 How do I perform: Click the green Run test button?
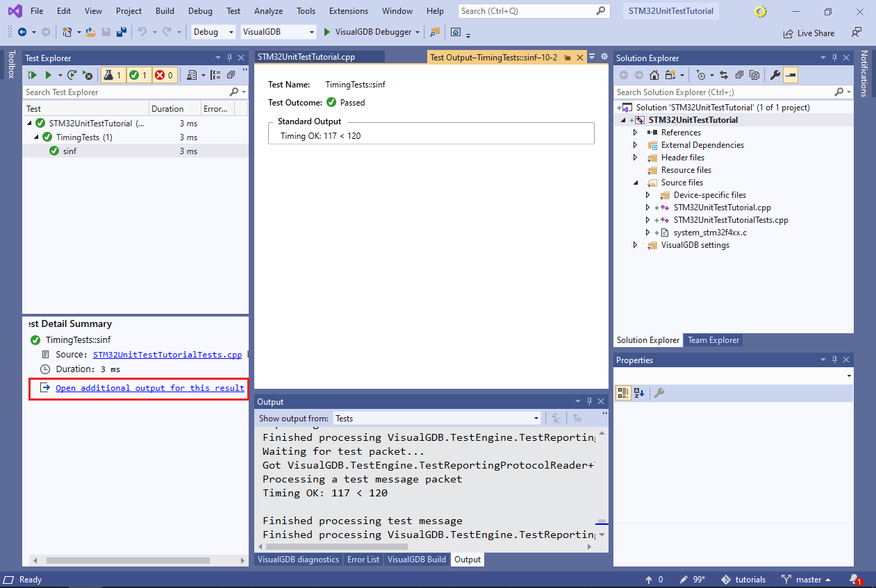pyautogui.click(x=49, y=75)
